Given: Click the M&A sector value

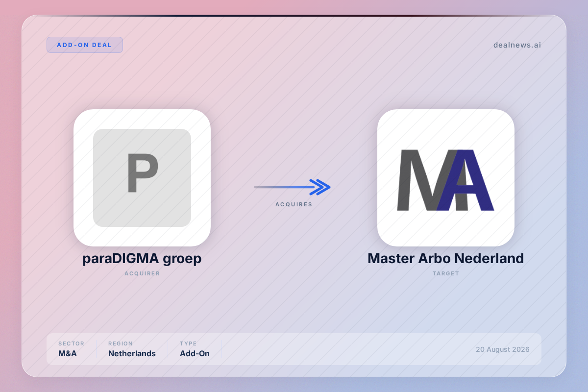Looking at the screenshot, I should coord(68,353).
